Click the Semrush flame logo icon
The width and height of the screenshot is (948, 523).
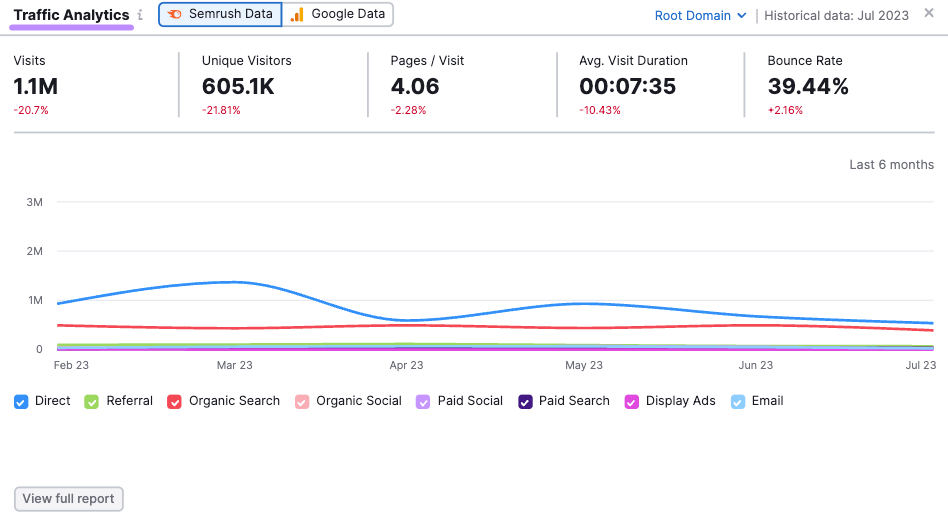pos(175,15)
